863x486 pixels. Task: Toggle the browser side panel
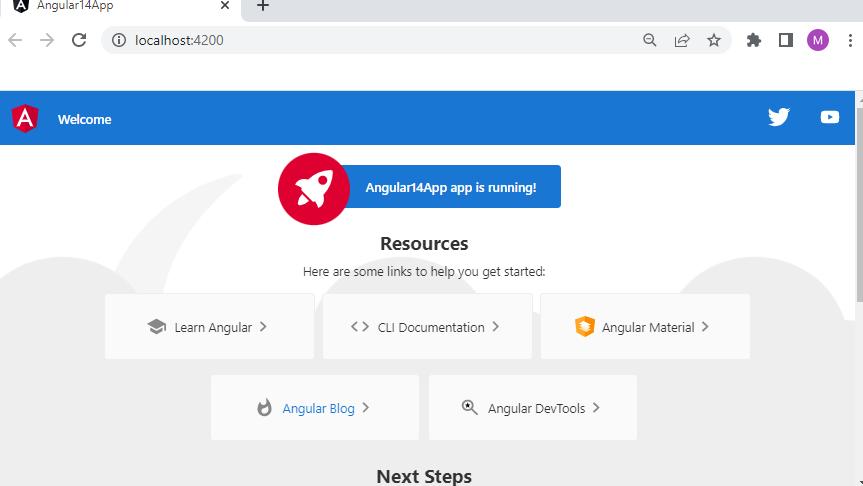(785, 40)
